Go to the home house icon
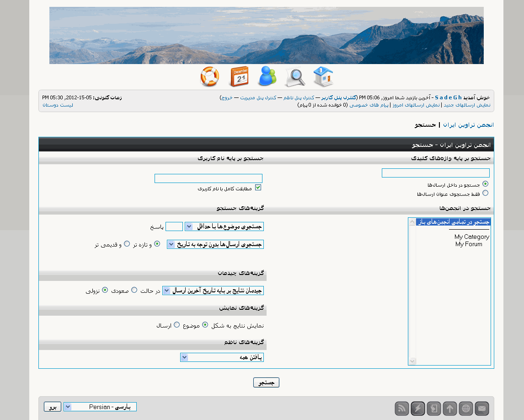This screenshot has height=420, width=524. 323,76
